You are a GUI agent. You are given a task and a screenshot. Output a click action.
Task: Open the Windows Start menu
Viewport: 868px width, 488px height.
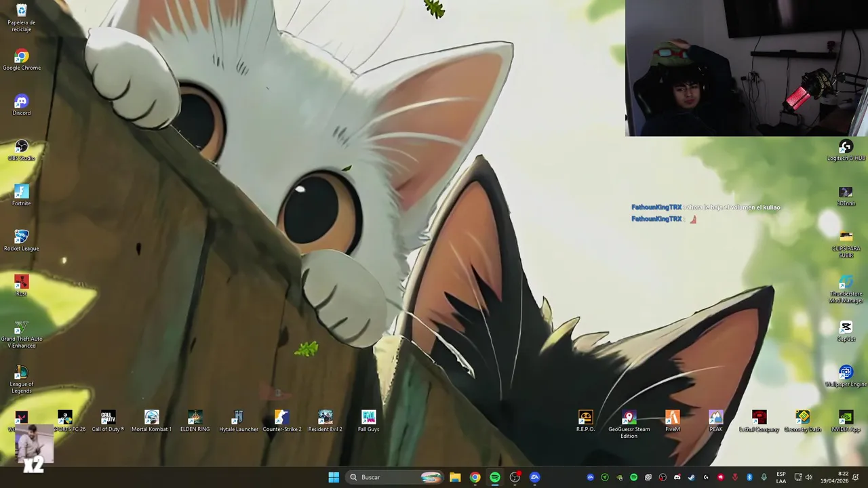pos(334,477)
